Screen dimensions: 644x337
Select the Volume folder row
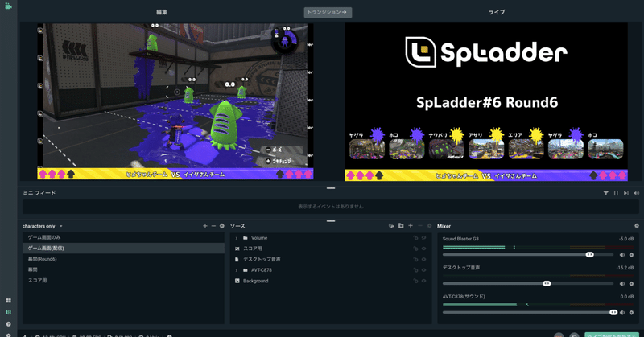tap(331, 237)
